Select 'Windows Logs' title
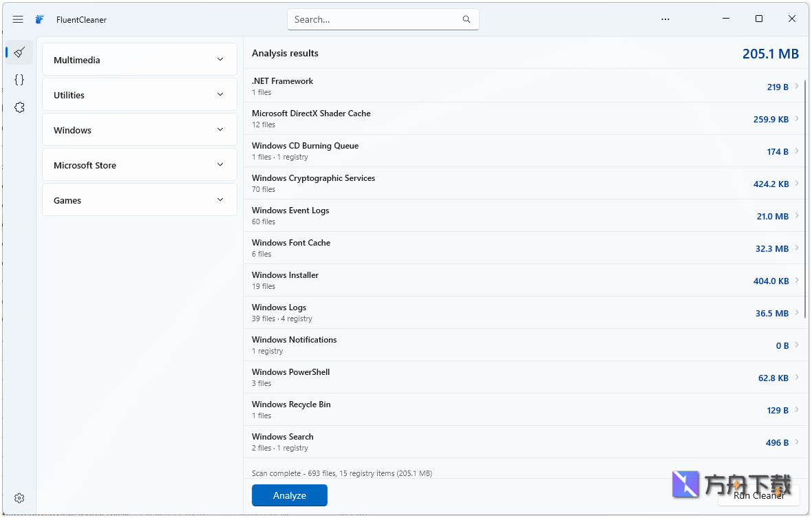 pyautogui.click(x=279, y=307)
